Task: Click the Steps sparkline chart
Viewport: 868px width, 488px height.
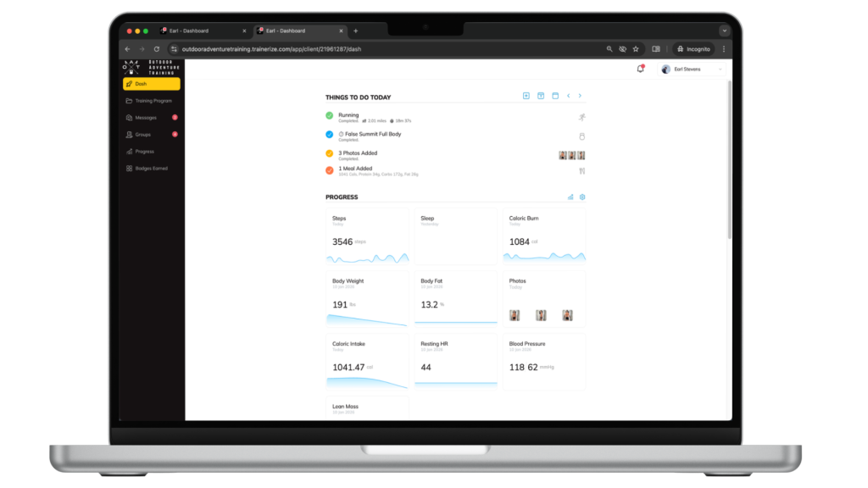Action: tap(367, 258)
